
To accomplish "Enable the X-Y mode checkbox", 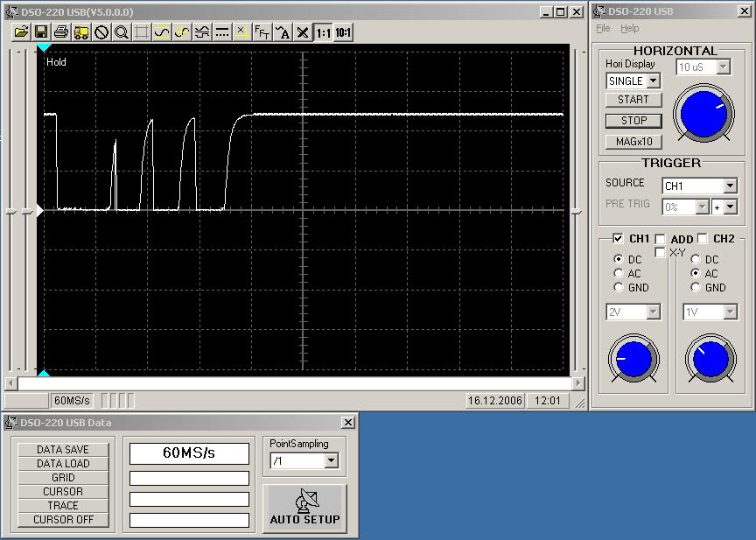I will [x=660, y=252].
